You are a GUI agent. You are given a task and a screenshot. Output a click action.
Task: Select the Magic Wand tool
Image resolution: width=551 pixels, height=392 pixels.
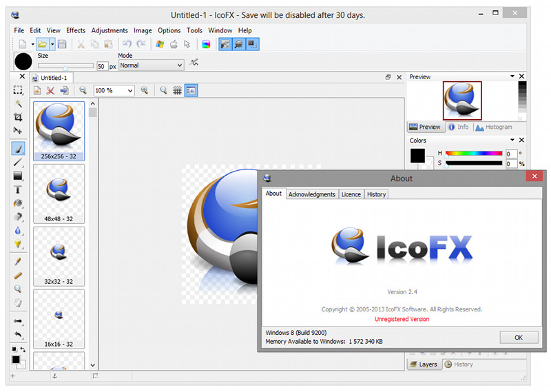[x=18, y=103]
